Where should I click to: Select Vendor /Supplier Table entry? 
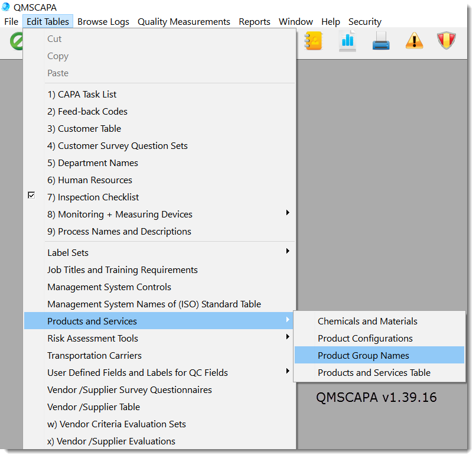click(x=93, y=407)
